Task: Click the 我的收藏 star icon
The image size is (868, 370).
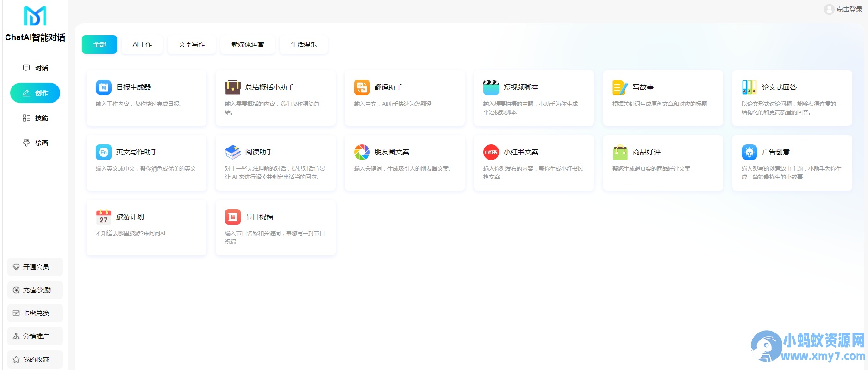Action: [16, 359]
